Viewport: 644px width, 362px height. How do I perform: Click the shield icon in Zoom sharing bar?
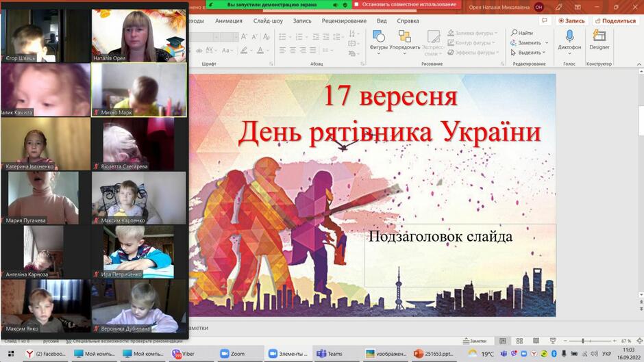[x=345, y=5]
